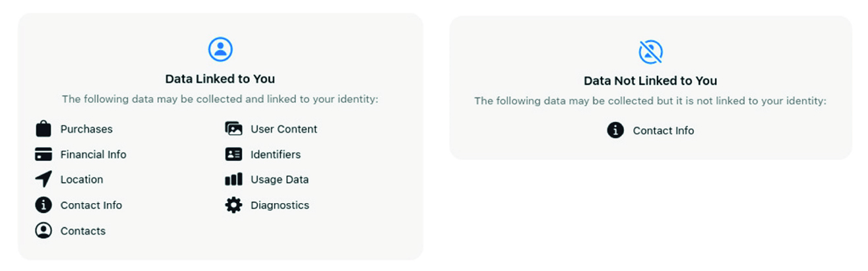Select the Diagnostics label
This screenshot has width=868, height=271.
tap(280, 205)
